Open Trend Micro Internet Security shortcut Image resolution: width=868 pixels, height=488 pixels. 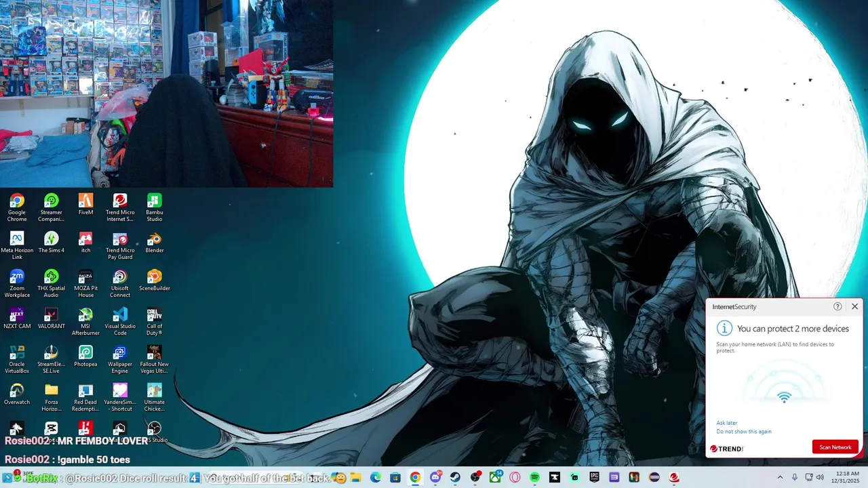(x=120, y=207)
